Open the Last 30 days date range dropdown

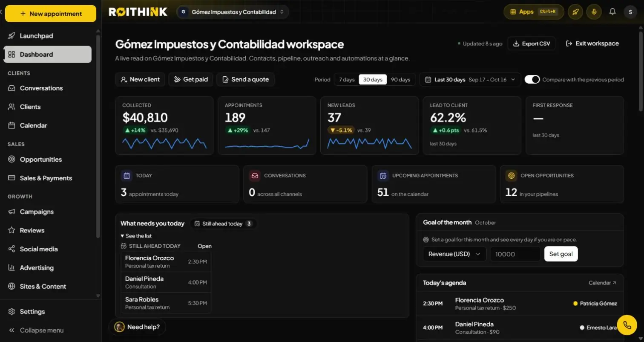[x=470, y=80]
